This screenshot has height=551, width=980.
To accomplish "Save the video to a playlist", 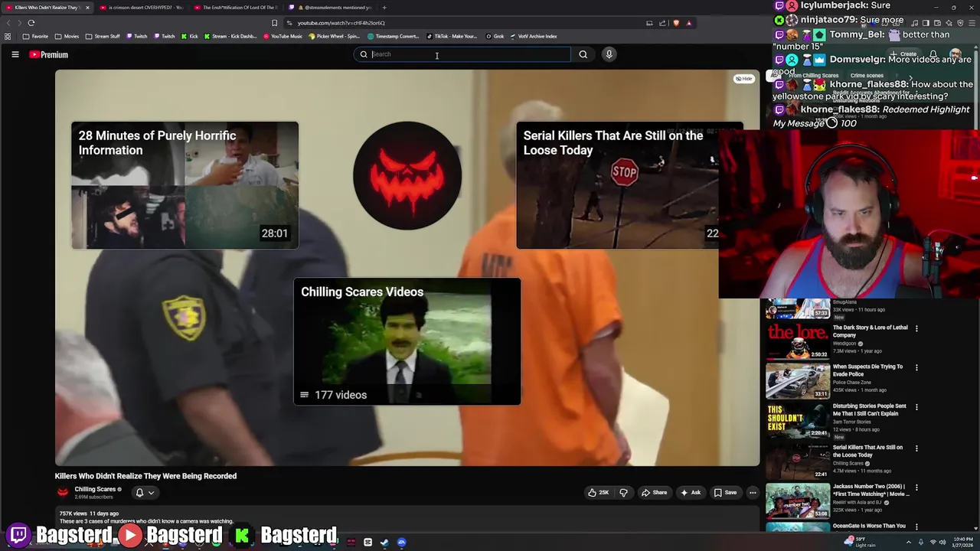I will click(724, 493).
